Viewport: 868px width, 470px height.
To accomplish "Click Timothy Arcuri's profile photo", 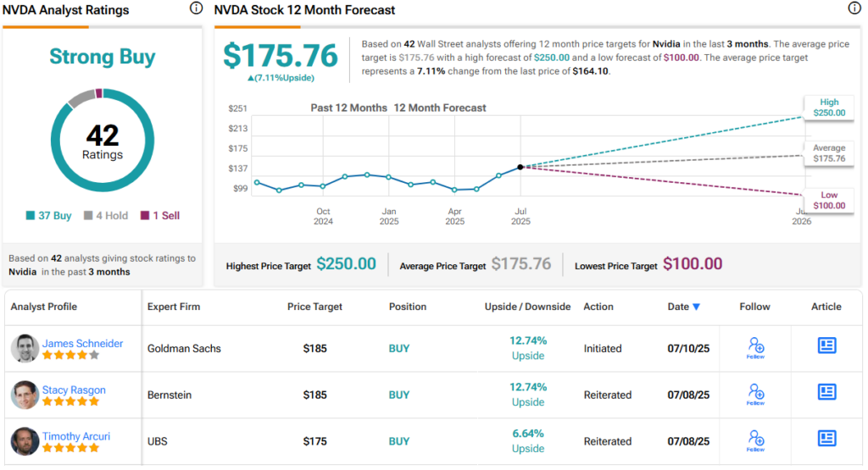I will [x=25, y=441].
